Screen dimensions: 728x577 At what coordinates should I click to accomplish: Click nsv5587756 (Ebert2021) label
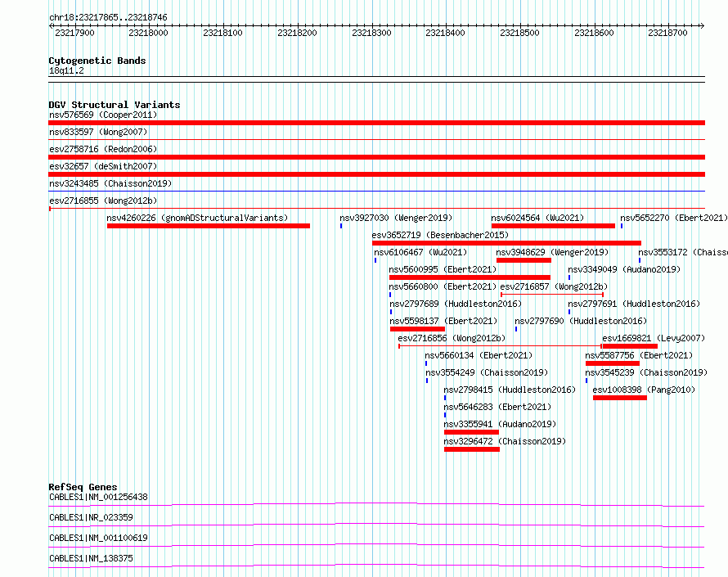[x=639, y=355]
